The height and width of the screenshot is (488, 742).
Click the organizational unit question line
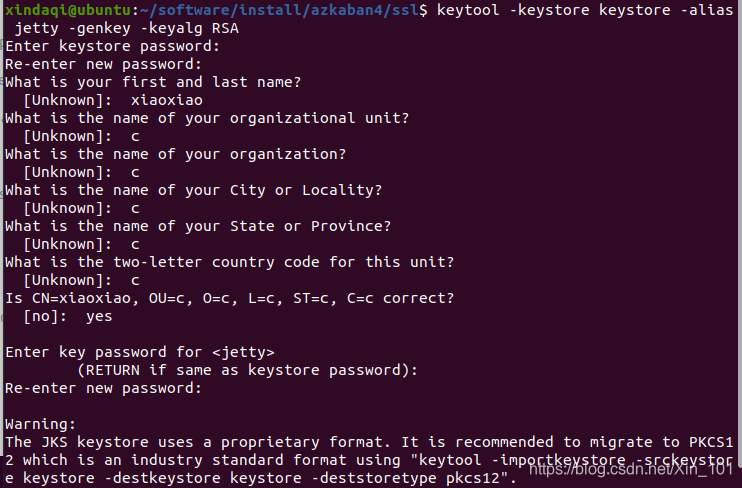[x=207, y=118]
